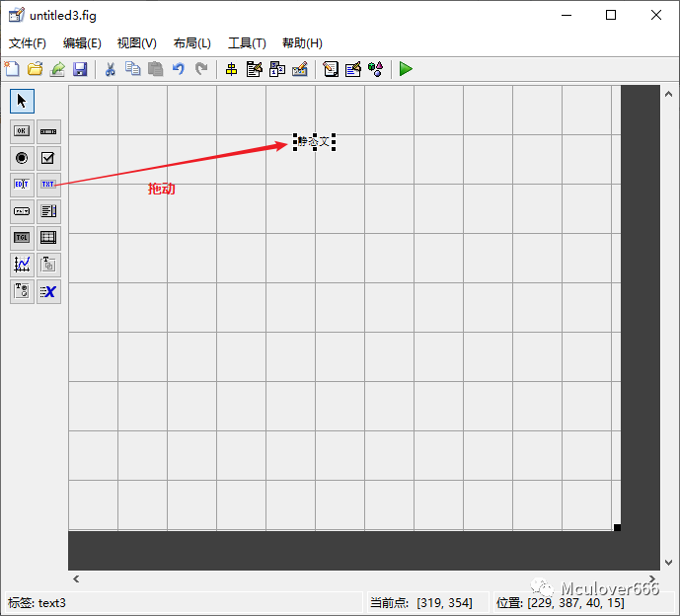Choose the Panel component

click(48, 265)
